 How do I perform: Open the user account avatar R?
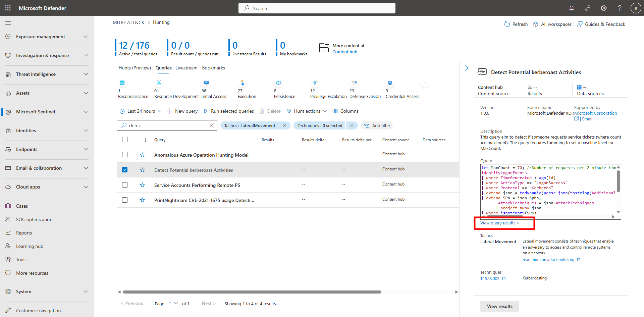(636, 8)
